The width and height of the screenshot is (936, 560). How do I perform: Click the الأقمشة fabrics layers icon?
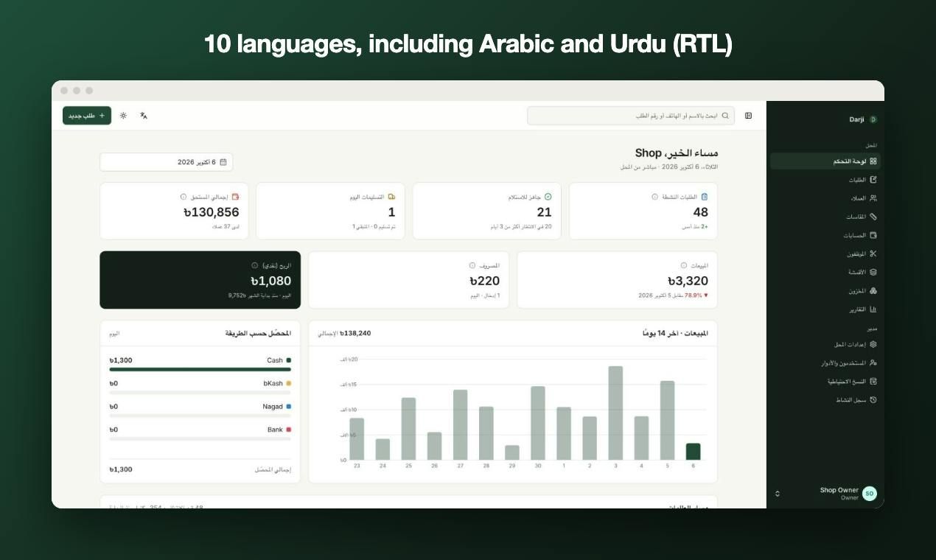point(873,273)
